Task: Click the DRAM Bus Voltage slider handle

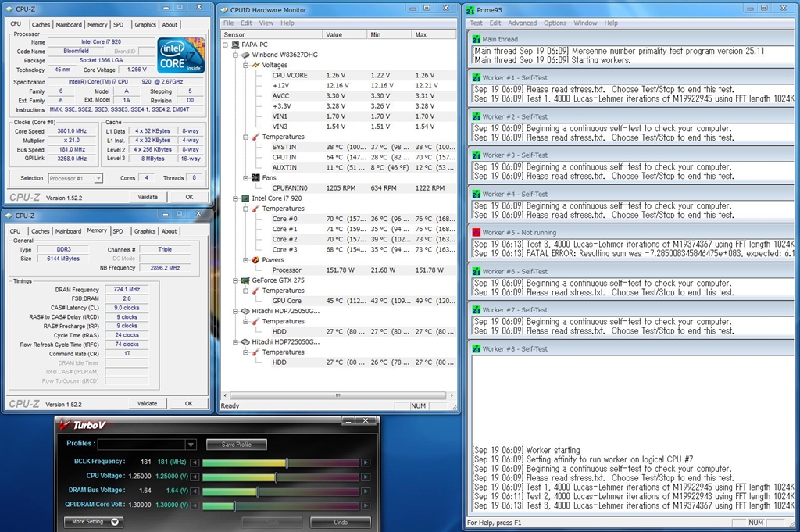Action: tap(258, 491)
